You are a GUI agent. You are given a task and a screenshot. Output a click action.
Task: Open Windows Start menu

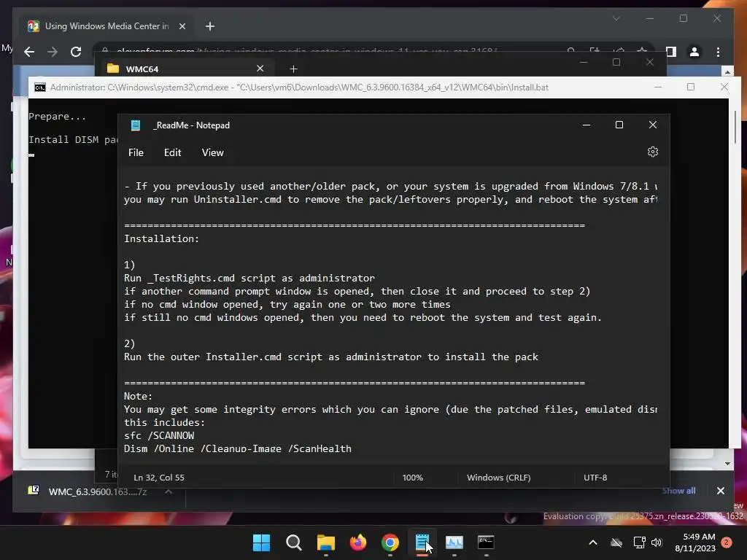261,542
